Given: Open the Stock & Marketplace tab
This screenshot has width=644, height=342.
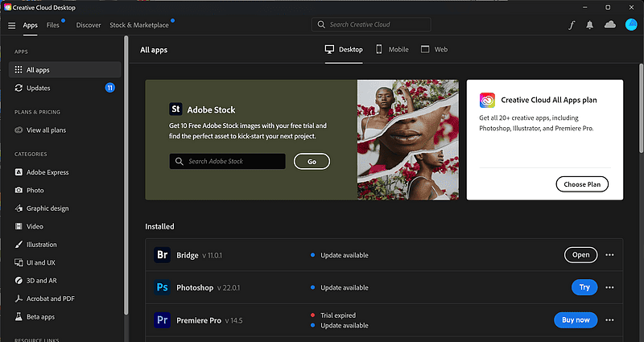Looking at the screenshot, I should tap(139, 25).
